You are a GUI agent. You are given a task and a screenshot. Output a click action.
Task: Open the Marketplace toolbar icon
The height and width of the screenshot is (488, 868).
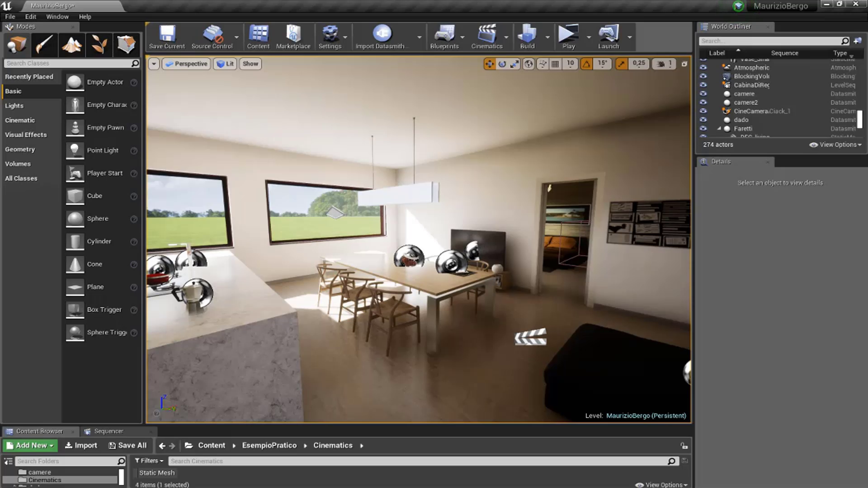click(293, 37)
